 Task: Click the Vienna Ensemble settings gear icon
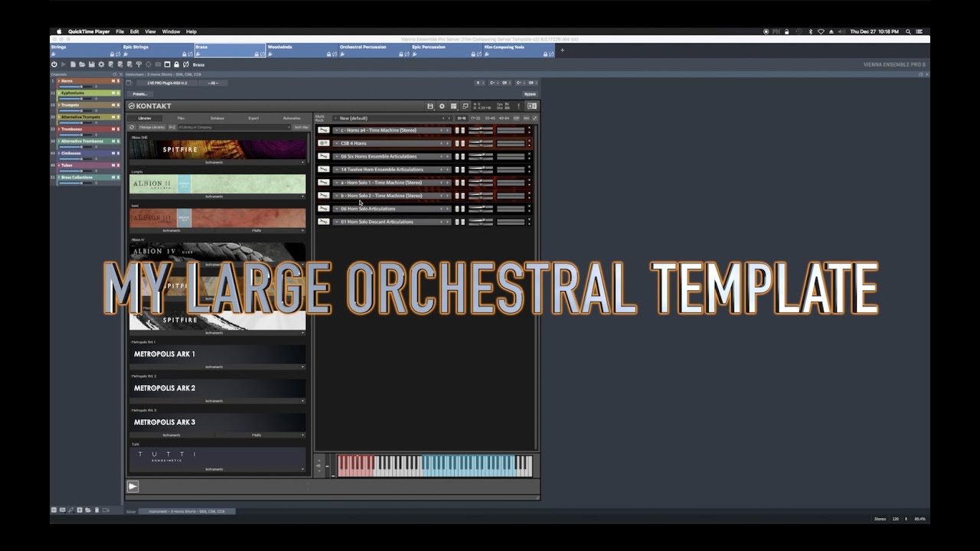click(101, 64)
